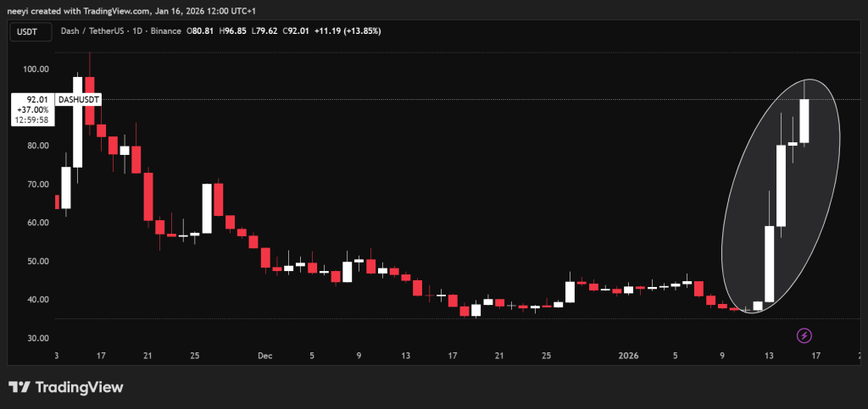The height and width of the screenshot is (409, 868).
Task: Click the 2026 label on date axis
Action: point(630,356)
